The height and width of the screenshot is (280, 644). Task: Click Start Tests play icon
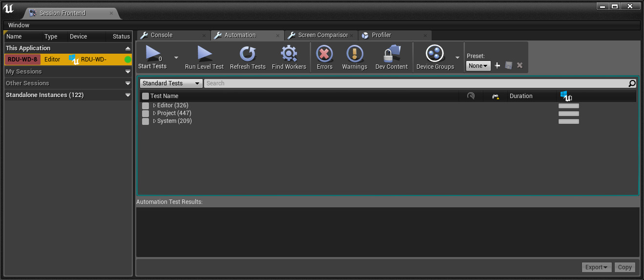click(152, 53)
